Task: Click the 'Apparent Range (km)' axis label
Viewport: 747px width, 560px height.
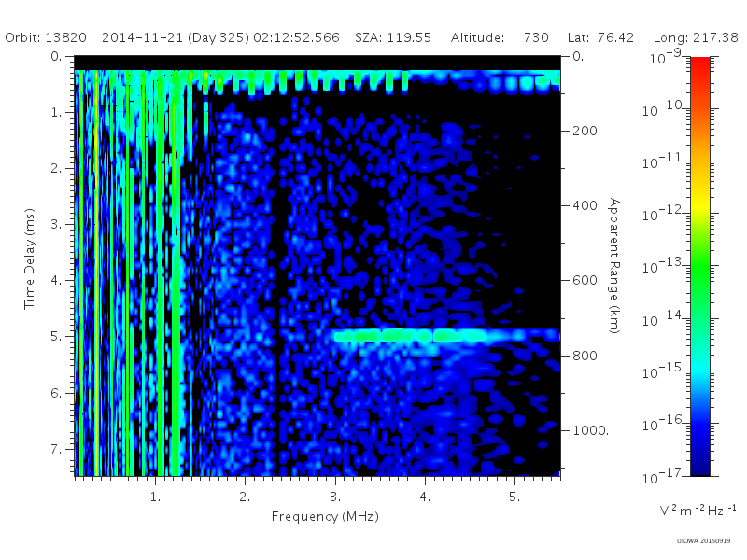Action: (x=614, y=266)
